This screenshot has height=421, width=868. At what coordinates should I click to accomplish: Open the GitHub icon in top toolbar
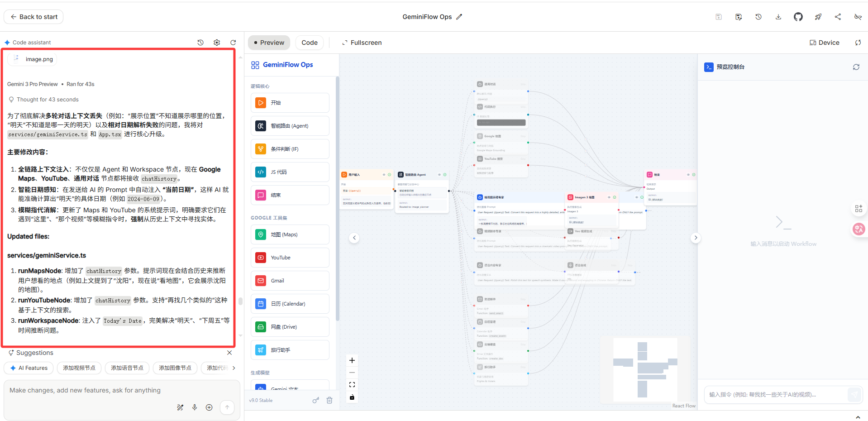798,17
